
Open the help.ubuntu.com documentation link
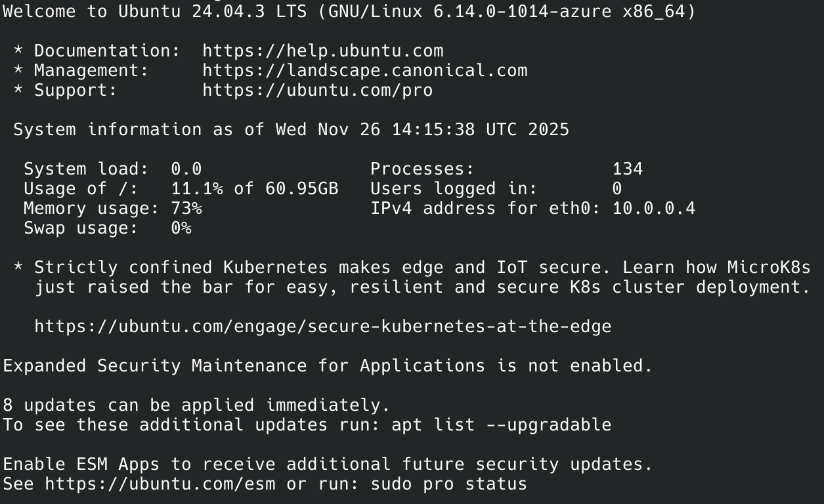point(322,51)
